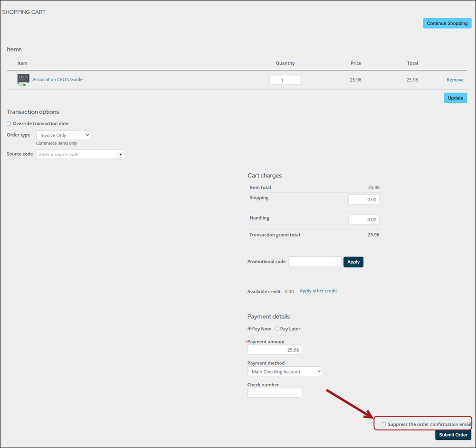The image size is (476, 448).
Task: Focus the quantity field for Association CEO's Guide
Action: [x=285, y=80]
